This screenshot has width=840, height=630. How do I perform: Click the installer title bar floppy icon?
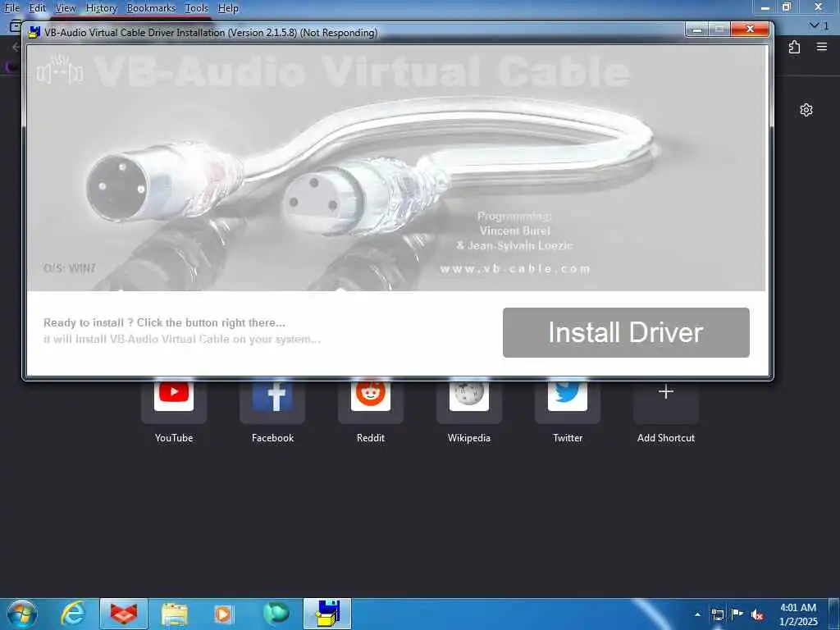click(x=34, y=33)
